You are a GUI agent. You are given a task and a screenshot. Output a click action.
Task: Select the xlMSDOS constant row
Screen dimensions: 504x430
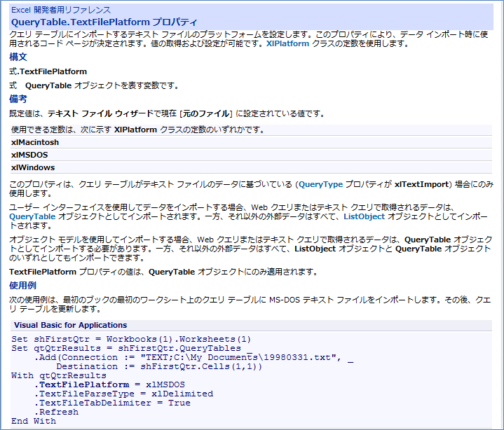[251, 155]
